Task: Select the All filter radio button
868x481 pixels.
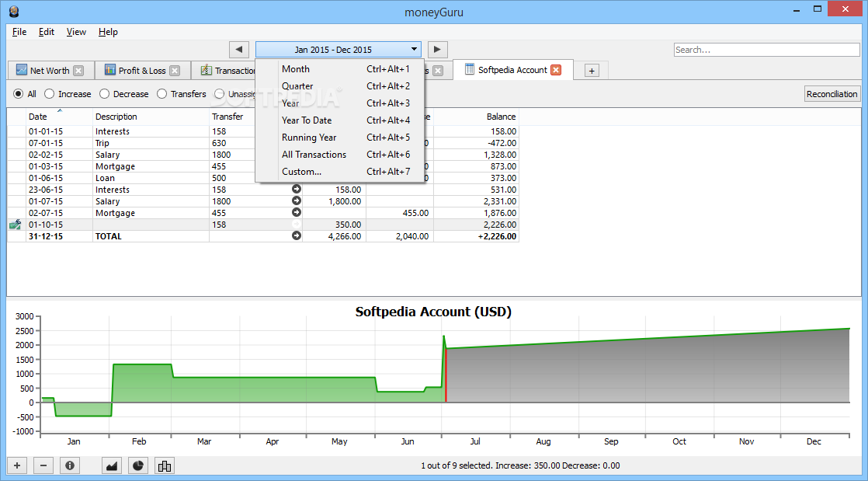Action: [x=19, y=94]
